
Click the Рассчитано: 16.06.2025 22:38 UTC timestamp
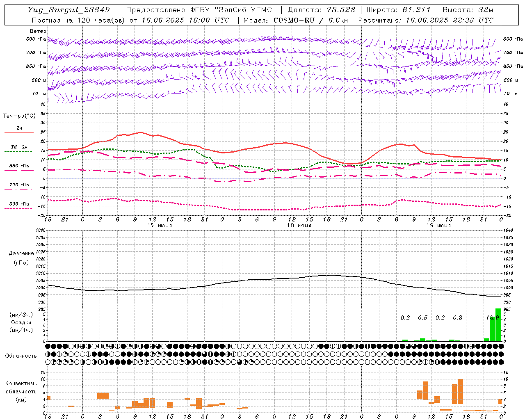(x=426, y=20)
